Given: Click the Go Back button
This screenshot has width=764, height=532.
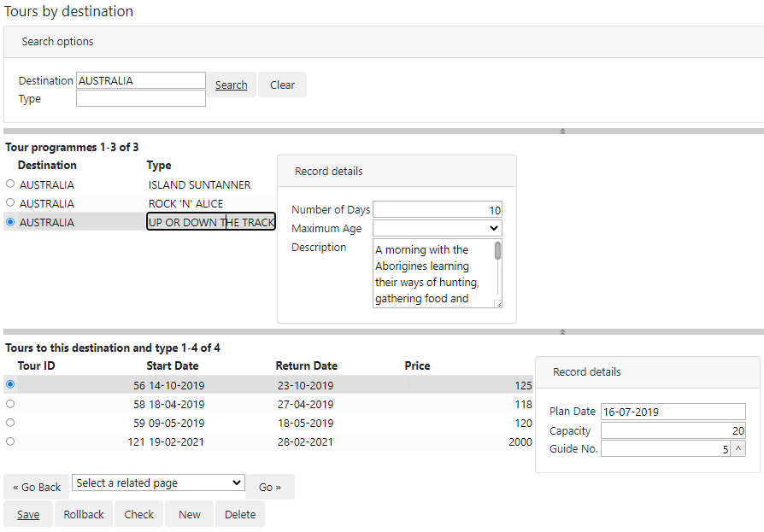Looking at the screenshot, I should click(x=37, y=487).
